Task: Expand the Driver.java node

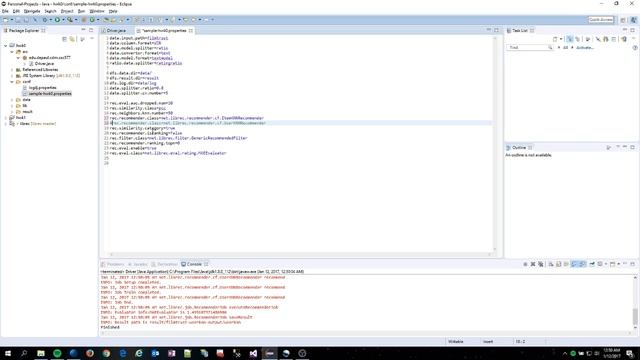Action: click(x=24, y=64)
